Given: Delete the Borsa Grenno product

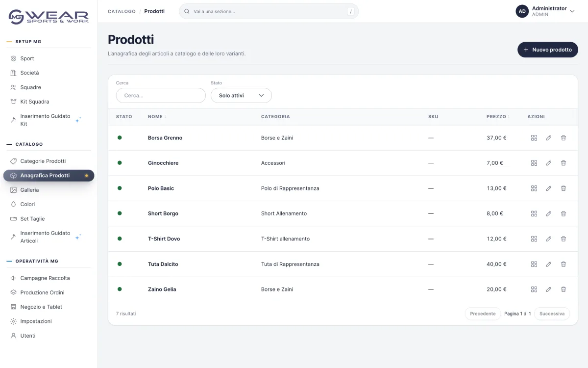Looking at the screenshot, I should 563,138.
